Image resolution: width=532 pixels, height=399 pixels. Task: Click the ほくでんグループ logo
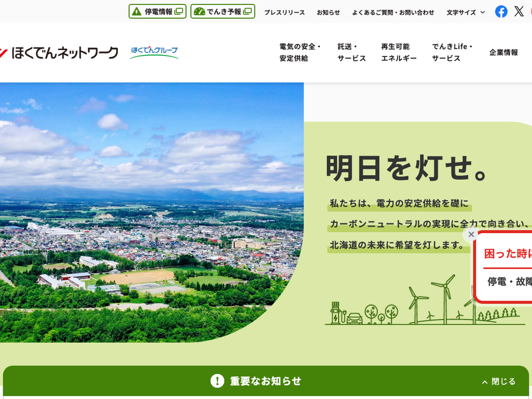(x=154, y=52)
